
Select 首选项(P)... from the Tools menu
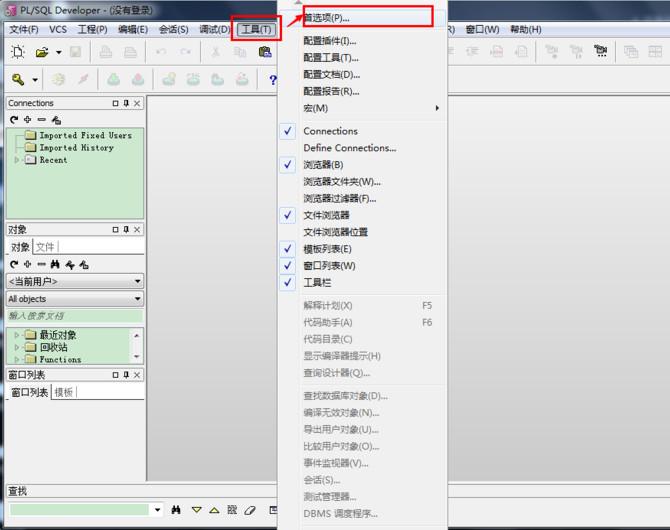pos(327,18)
